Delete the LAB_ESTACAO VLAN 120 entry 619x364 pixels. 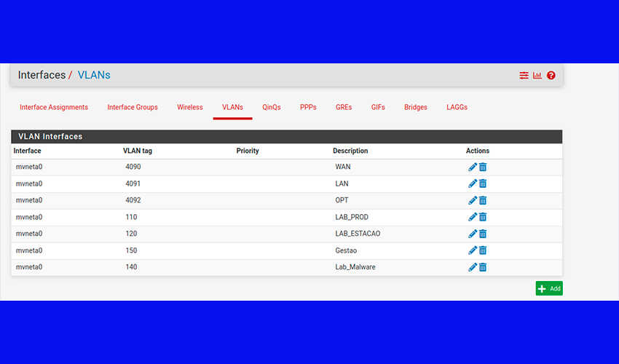coord(483,234)
